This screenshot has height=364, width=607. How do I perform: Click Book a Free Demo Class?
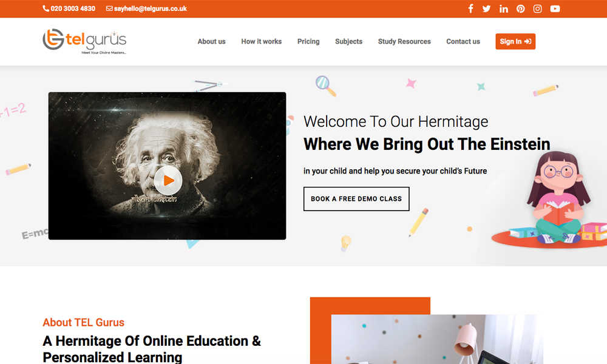click(356, 199)
